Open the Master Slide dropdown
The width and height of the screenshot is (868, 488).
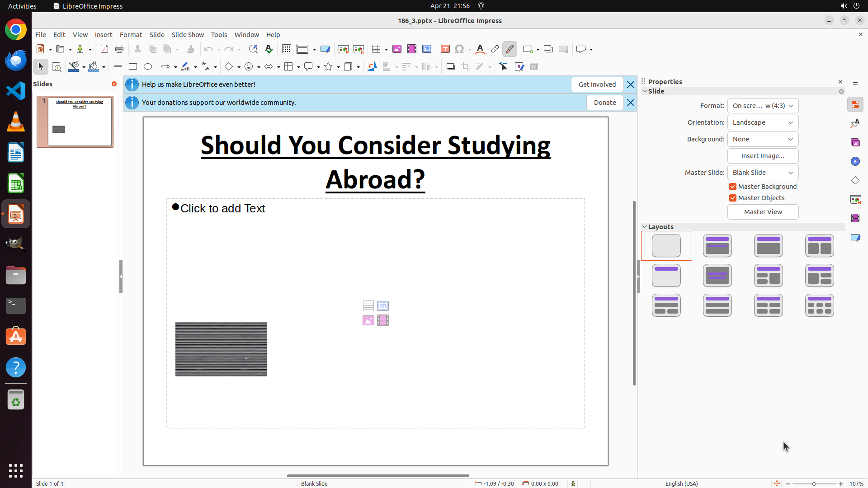click(763, 173)
